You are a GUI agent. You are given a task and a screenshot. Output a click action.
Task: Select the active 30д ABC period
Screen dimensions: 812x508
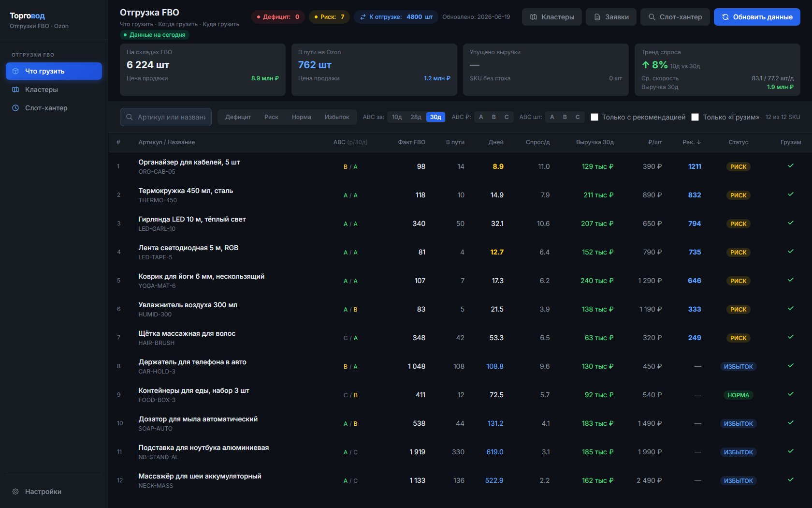pos(435,117)
